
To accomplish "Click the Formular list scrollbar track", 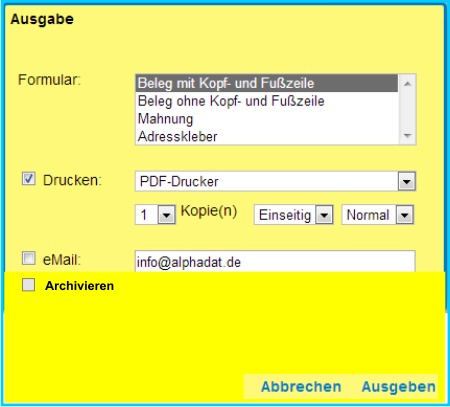I will 407,110.
